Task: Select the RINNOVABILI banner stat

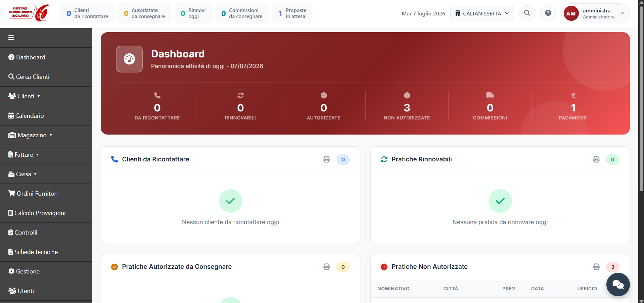Action: tap(240, 106)
